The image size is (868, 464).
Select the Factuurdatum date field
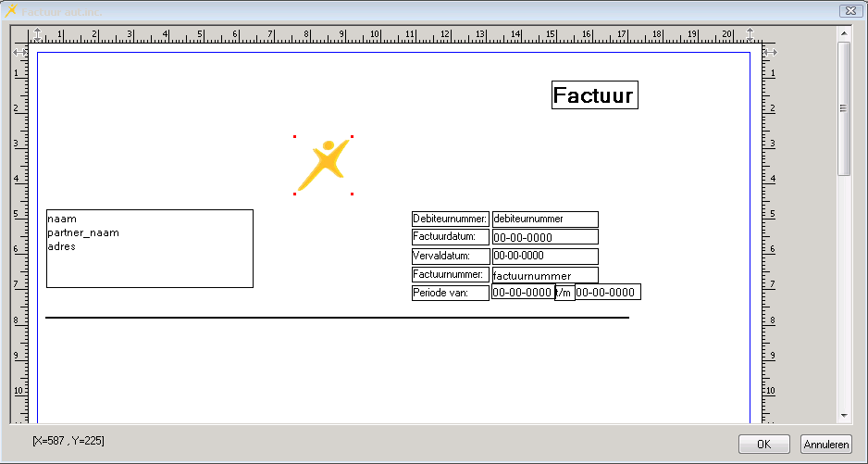point(545,237)
